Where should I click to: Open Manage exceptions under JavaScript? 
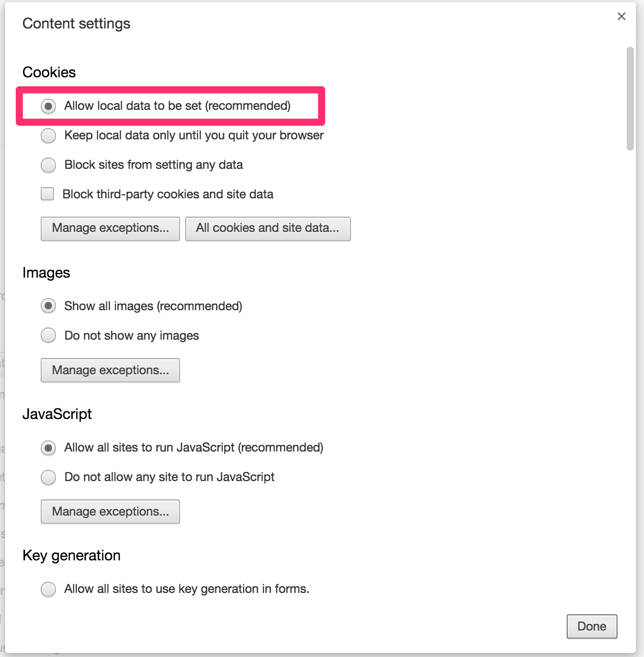tap(110, 512)
